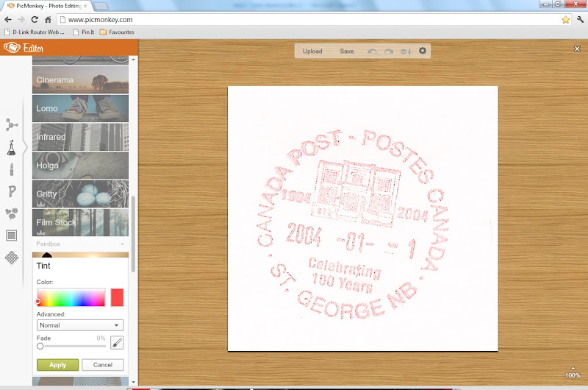Viewport: 588px width, 390px height.
Task: Open Chrome wrench menu
Action: 580,20
